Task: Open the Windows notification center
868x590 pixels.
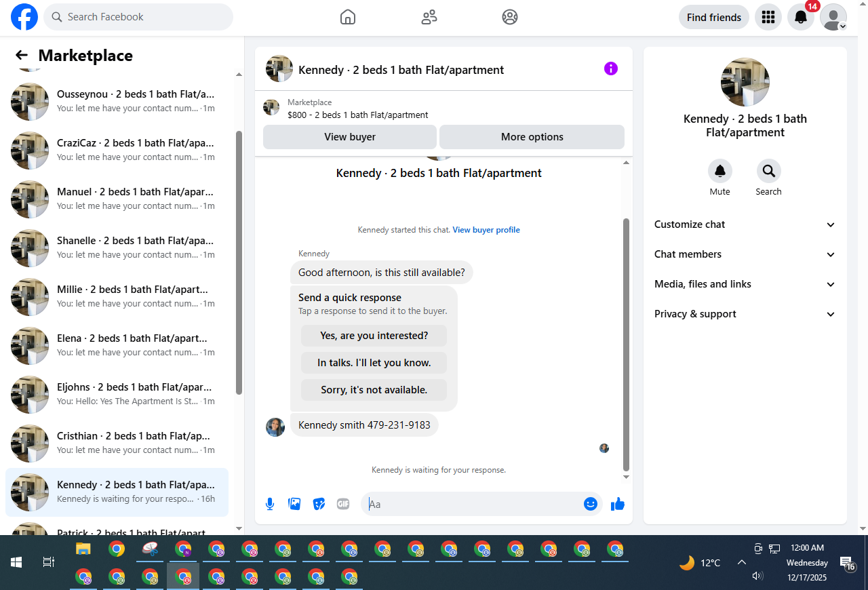Action: [848, 563]
